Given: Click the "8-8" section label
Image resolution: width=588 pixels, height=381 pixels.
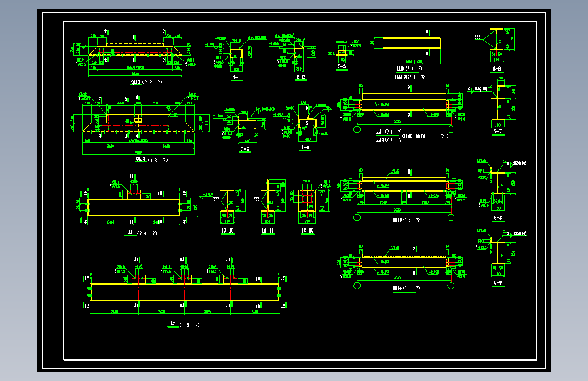Looking at the screenshot, I should (498, 218).
